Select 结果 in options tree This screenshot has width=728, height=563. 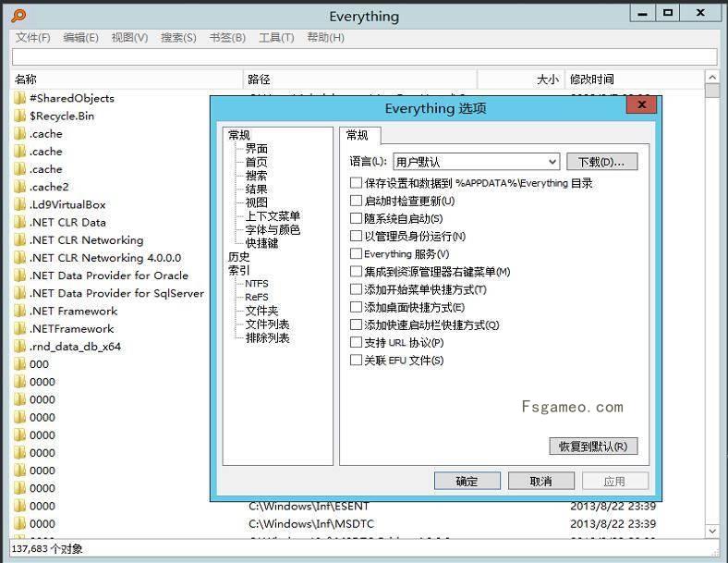[x=256, y=190]
